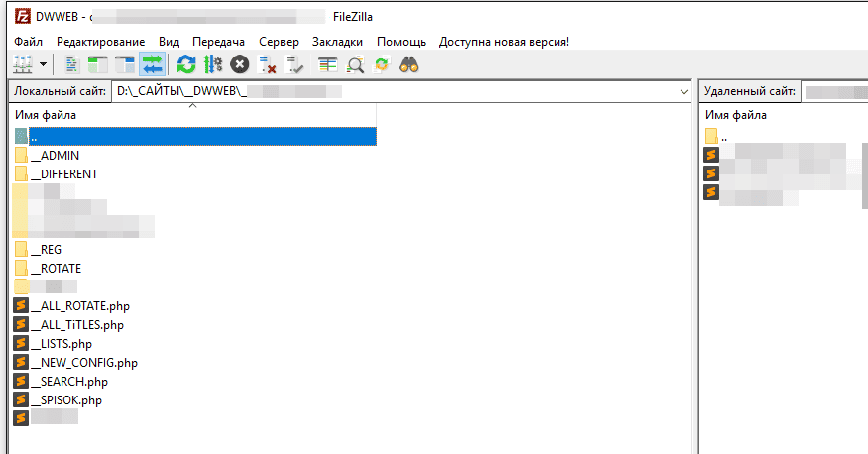Screen dimensions: 868x454
Task: Cancel the current operation
Action: 240,64
